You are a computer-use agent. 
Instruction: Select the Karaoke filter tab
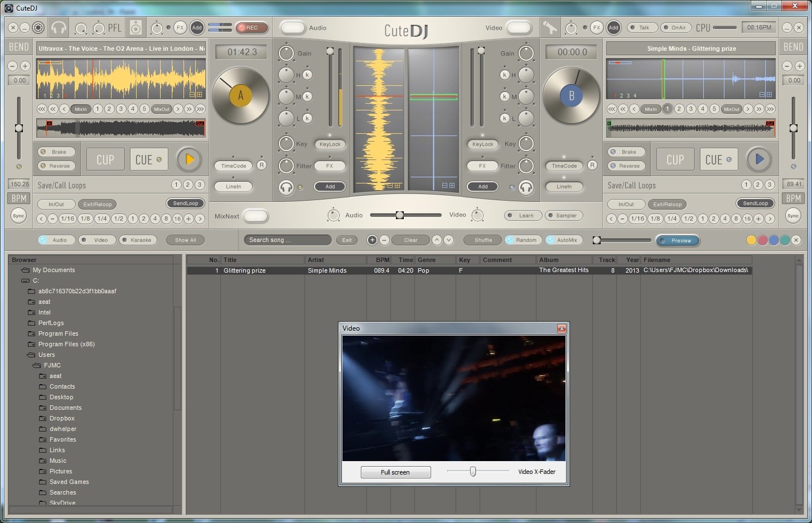point(138,240)
